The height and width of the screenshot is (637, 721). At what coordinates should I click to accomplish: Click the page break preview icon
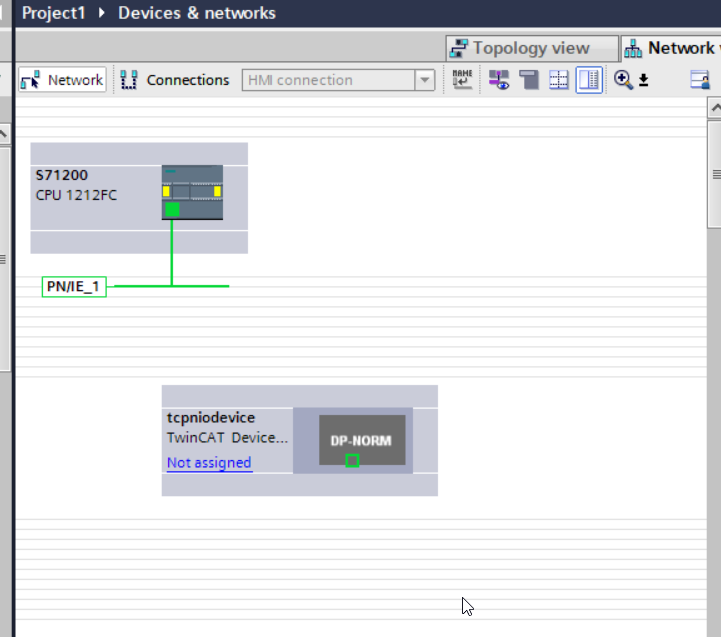[x=529, y=80]
